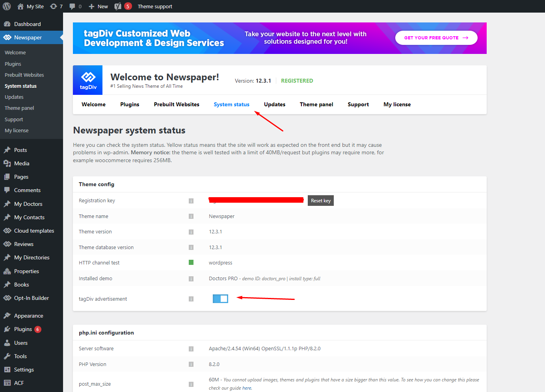The width and height of the screenshot is (545, 392).
Task: Click the info icon beside Installed demo
Action: pos(191,279)
